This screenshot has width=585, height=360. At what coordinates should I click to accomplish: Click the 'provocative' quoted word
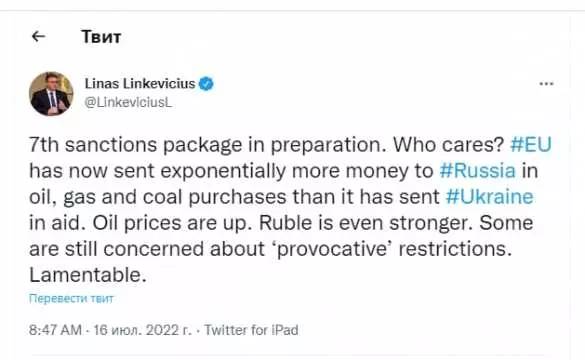click(334, 249)
